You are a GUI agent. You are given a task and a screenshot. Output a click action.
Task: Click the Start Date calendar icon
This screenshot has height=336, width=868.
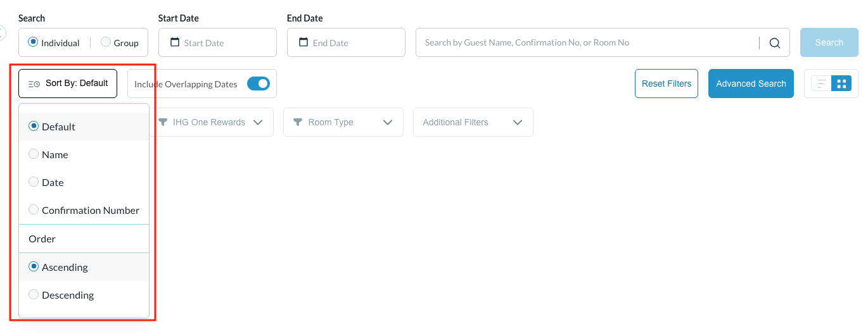click(176, 42)
